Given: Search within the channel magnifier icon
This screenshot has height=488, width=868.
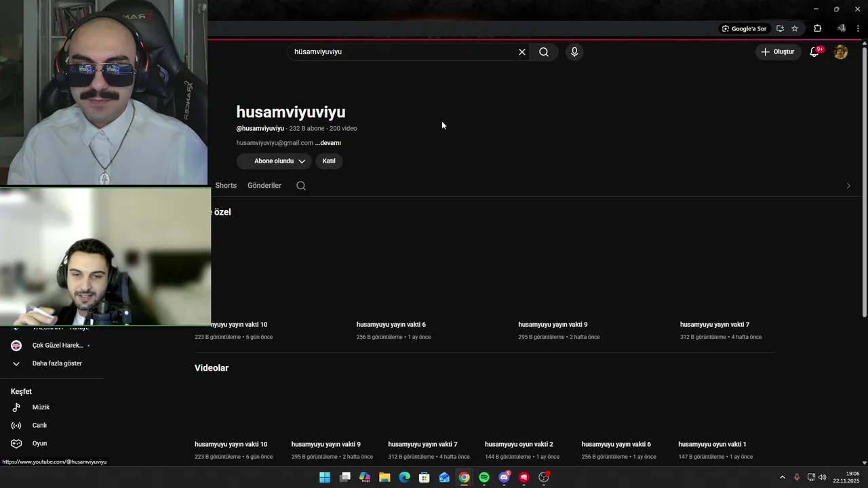Looking at the screenshot, I should [301, 186].
